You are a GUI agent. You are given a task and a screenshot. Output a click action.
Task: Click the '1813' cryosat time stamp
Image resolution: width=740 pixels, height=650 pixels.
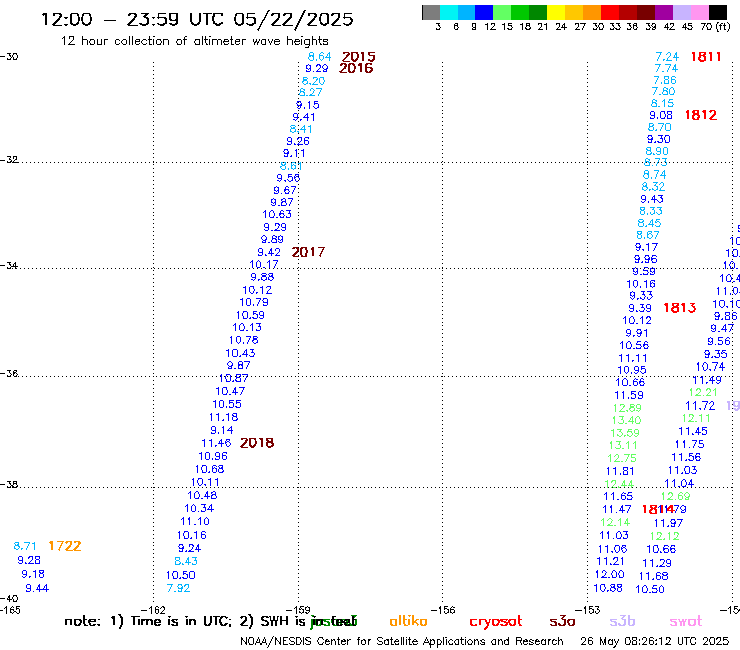click(680, 308)
